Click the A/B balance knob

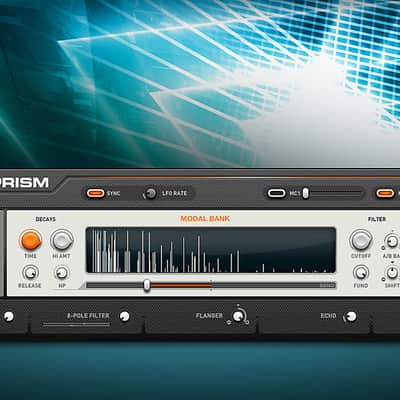click(392, 241)
